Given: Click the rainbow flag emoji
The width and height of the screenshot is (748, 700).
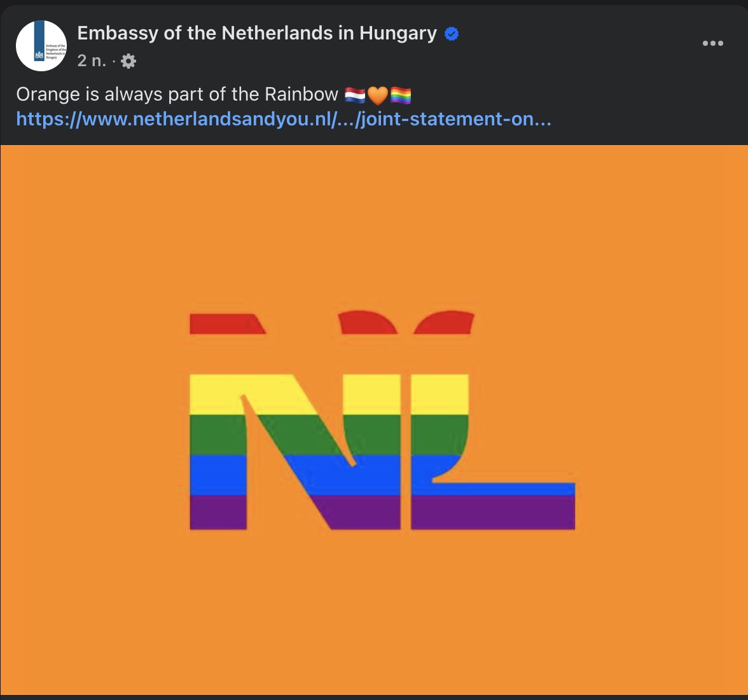Looking at the screenshot, I should (401, 95).
